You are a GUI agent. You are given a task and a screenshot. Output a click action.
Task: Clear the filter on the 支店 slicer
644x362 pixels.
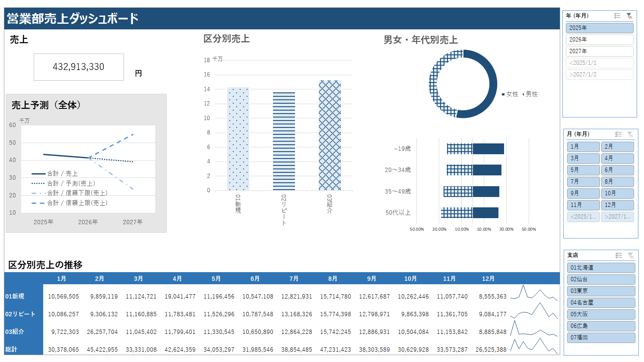[631, 255]
